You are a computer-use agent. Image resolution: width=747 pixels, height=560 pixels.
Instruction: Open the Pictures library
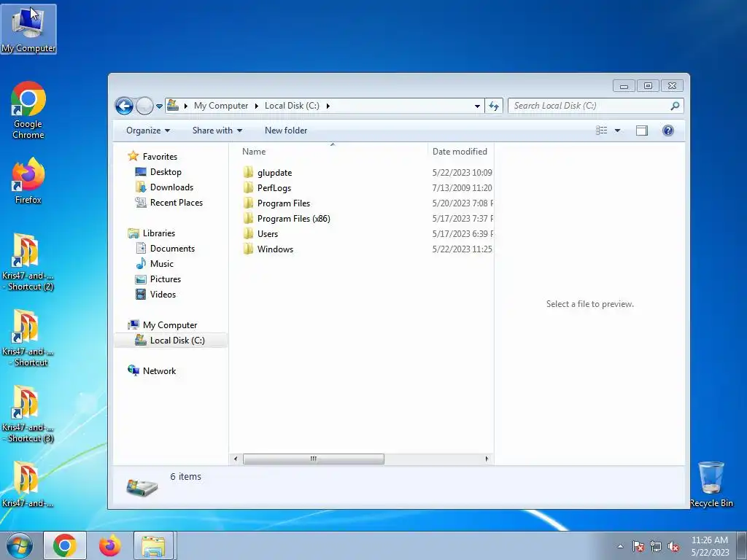coord(166,279)
